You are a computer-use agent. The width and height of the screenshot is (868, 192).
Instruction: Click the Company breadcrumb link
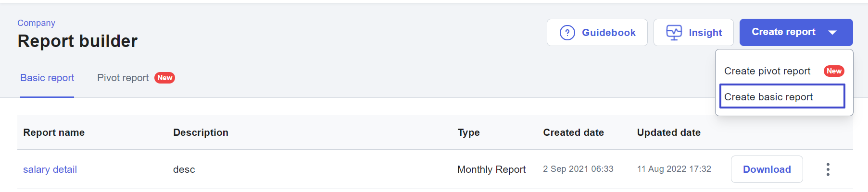point(36,23)
